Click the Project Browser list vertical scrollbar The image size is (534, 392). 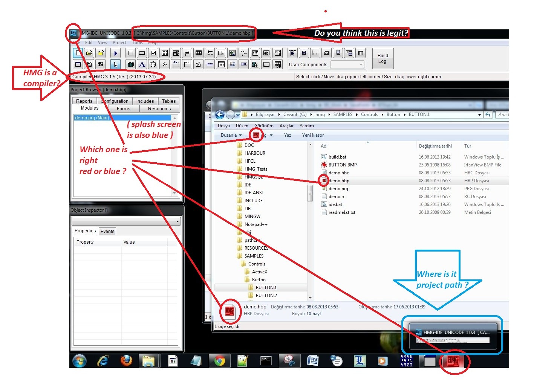click(174, 156)
